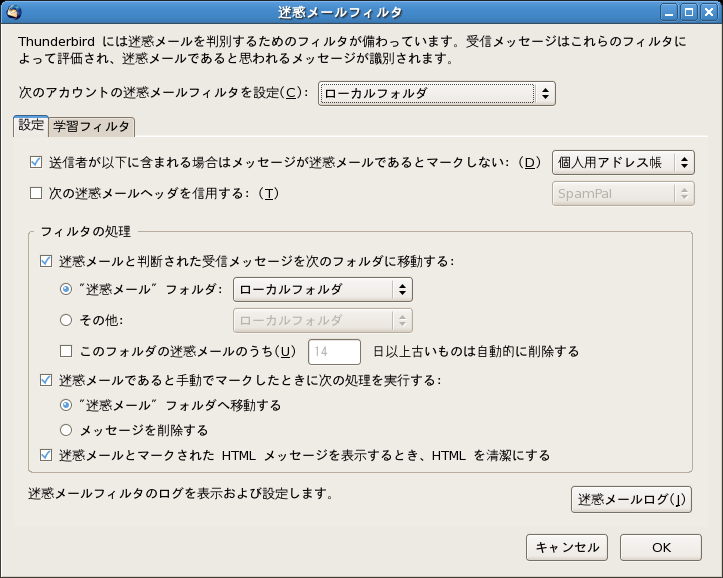723x578 pixels.
Task: Click the disabled SpamPal dropdown
Action: [x=623, y=194]
